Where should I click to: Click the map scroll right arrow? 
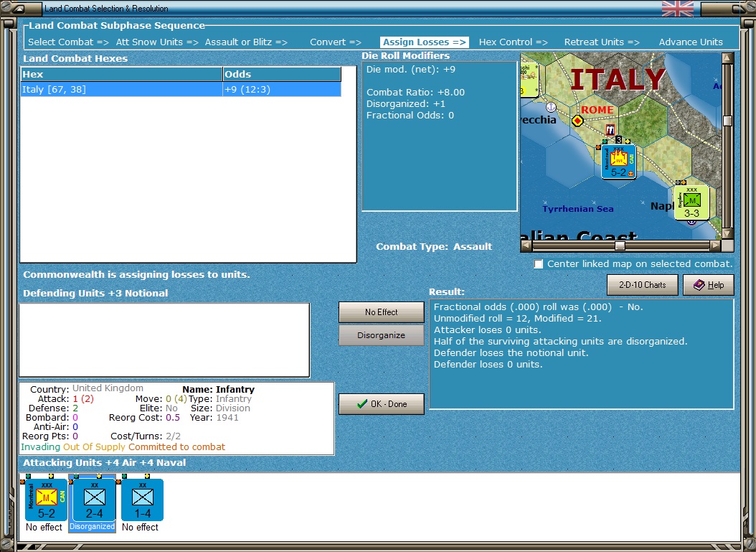[716, 246]
